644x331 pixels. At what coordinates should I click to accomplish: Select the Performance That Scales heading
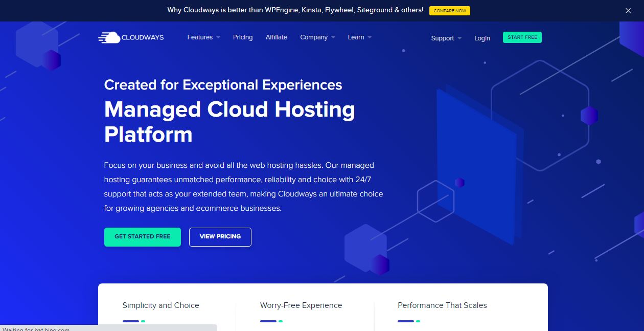442,305
